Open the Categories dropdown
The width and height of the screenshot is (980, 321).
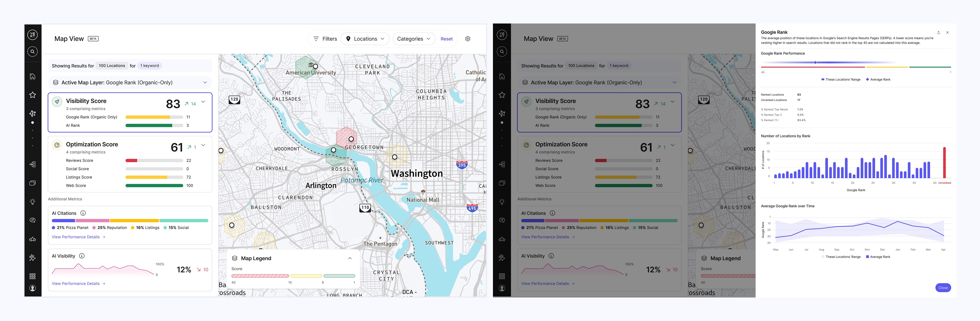pyautogui.click(x=414, y=39)
